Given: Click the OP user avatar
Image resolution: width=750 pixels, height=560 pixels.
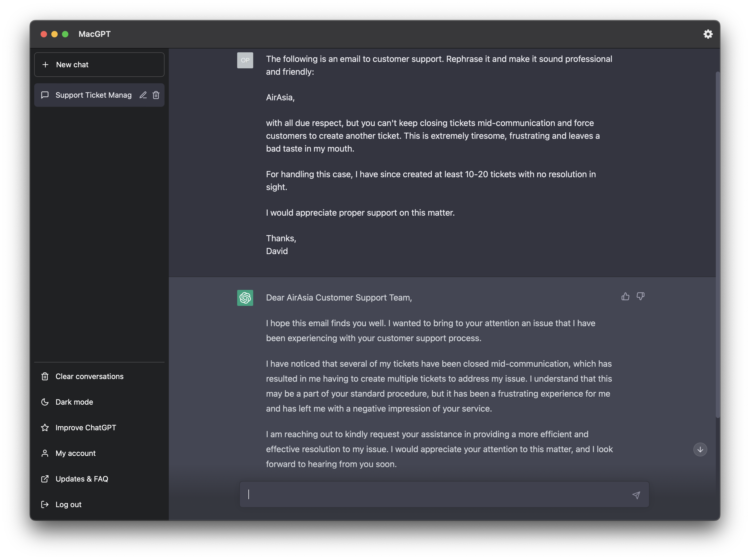Looking at the screenshot, I should pos(245,60).
